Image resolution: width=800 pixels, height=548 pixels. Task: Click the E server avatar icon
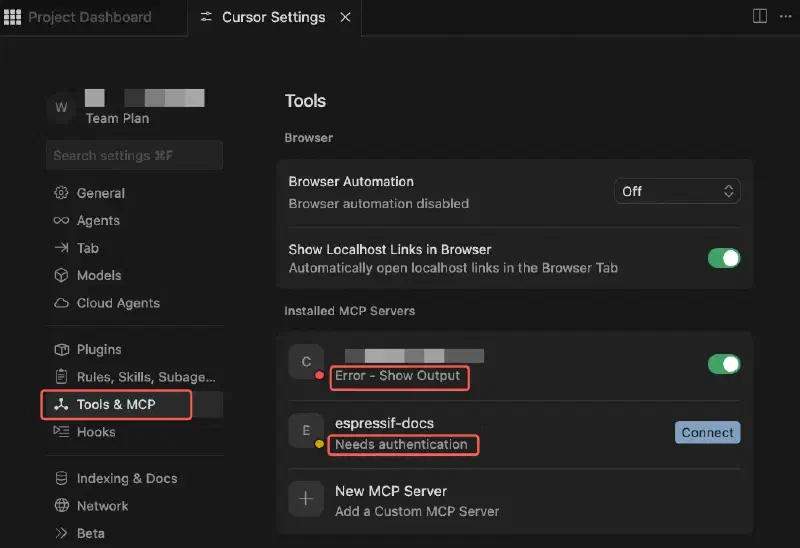[x=306, y=431]
